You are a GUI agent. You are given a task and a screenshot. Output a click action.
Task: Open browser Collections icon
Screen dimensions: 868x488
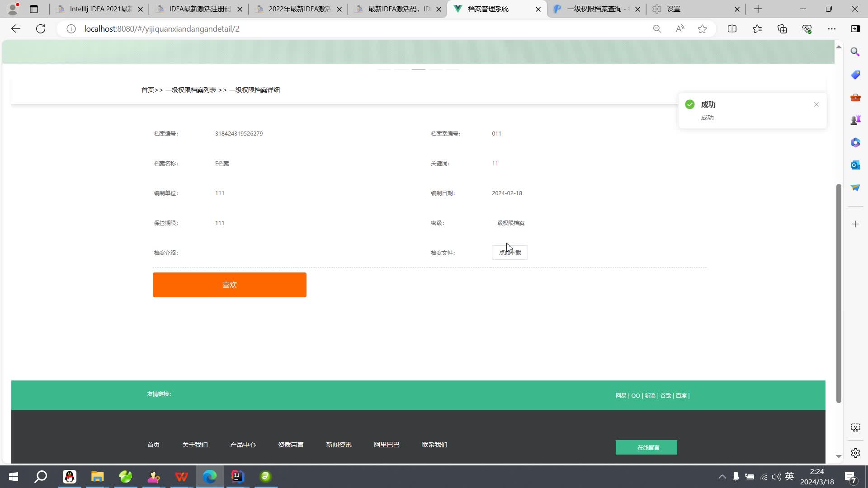782,29
